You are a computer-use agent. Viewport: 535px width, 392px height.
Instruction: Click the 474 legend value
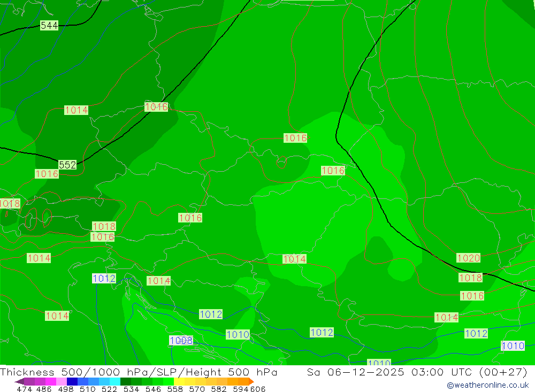[24, 389]
